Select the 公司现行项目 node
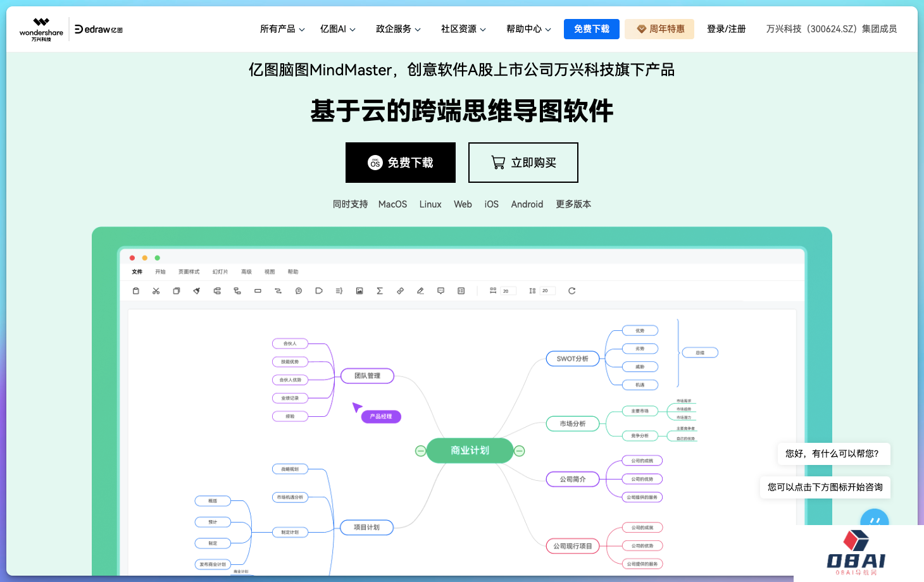Viewport: 924px width, 582px height. pos(573,546)
